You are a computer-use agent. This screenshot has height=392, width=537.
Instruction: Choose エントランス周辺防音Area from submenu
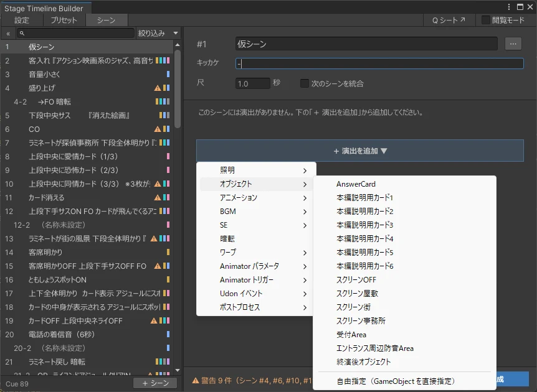pyautogui.click(x=404, y=348)
